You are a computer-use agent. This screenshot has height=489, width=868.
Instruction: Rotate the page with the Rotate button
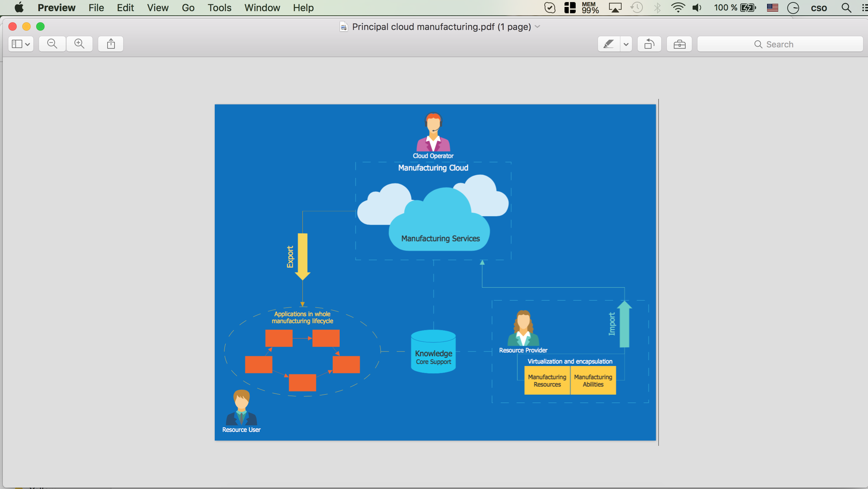click(649, 44)
